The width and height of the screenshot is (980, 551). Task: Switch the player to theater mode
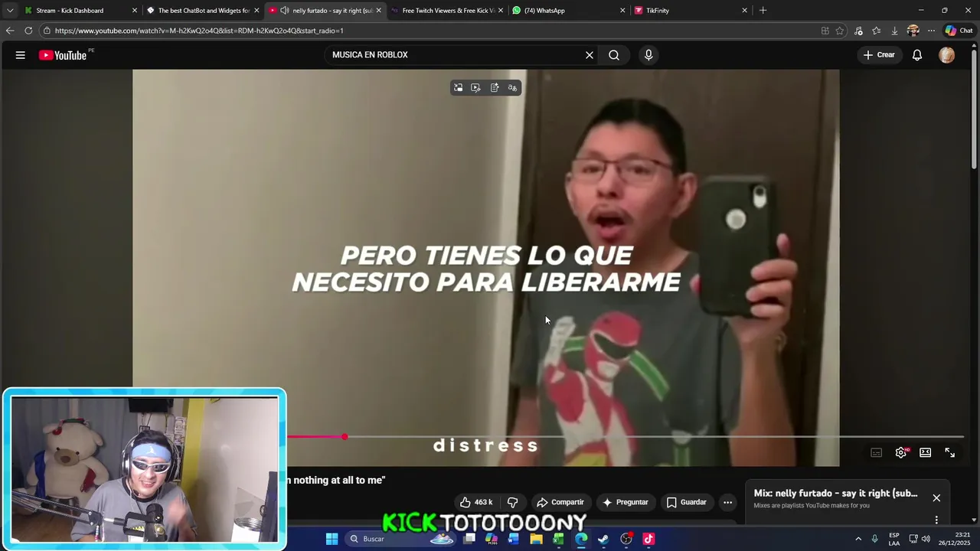[x=926, y=453]
